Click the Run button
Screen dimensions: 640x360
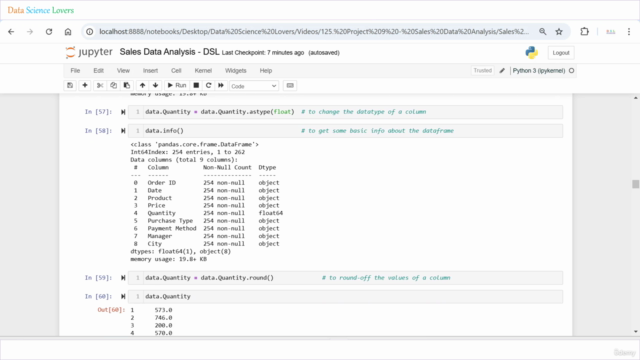[x=177, y=85]
